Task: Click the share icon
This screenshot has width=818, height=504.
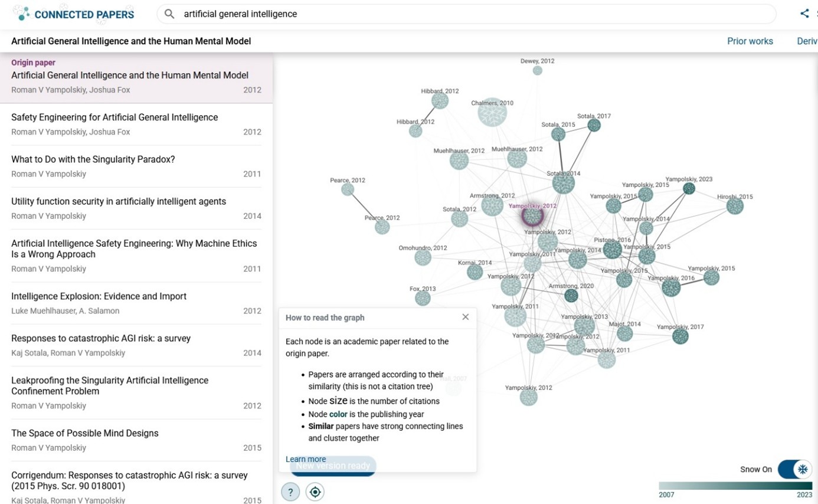Action: [804, 14]
